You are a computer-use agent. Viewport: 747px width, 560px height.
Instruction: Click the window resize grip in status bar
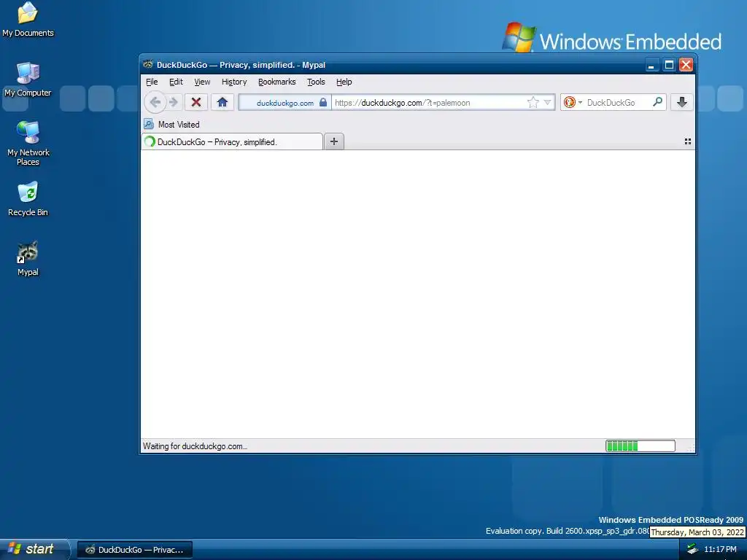[x=691, y=448]
